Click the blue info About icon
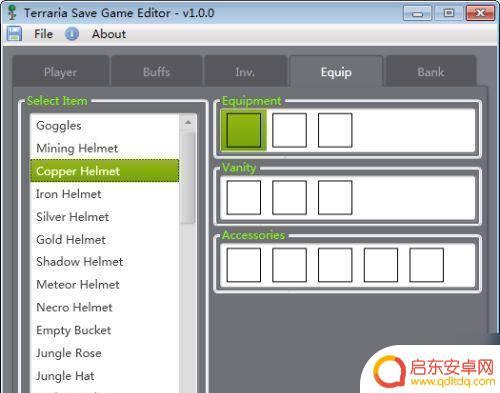Screen dimensions: 500x393 click(x=72, y=34)
